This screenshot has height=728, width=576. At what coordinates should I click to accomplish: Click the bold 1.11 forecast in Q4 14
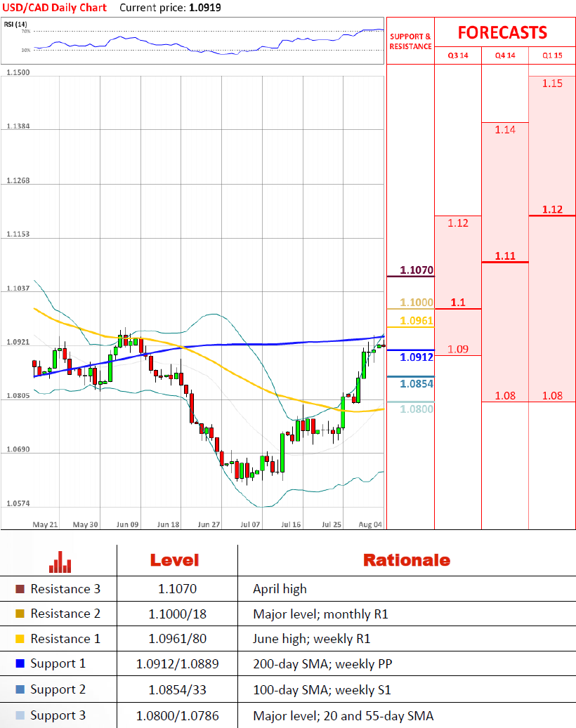pos(504,256)
